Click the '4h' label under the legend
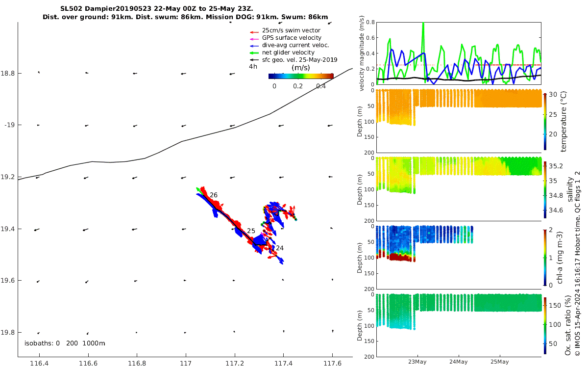The width and height of the screenshot is (588, 368). pos(253,66)
